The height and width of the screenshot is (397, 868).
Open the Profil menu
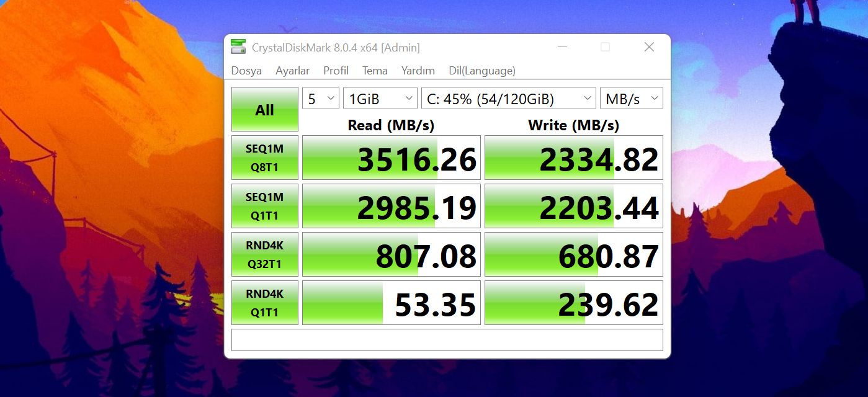coord(336,71)
